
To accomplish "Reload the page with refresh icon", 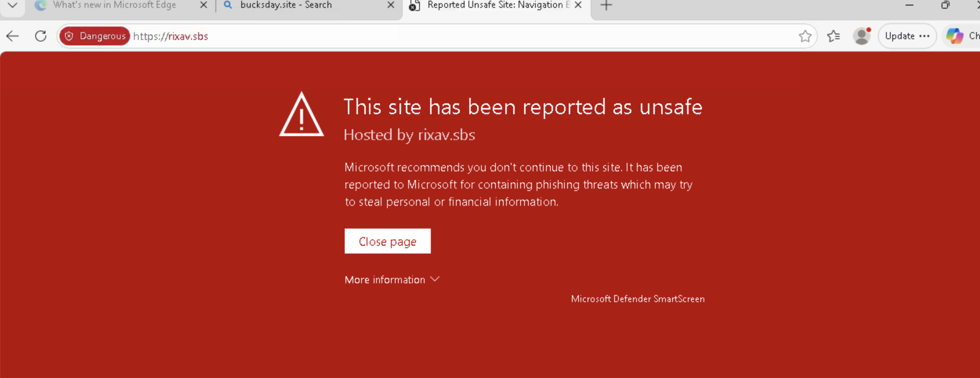I will [41, 36].
